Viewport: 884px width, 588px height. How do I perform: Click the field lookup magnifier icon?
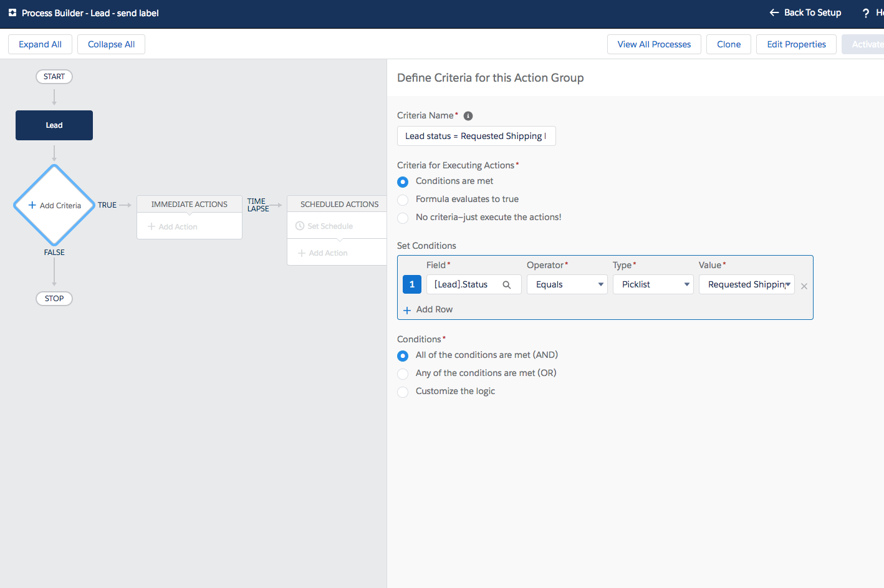(x=507, y=285)
